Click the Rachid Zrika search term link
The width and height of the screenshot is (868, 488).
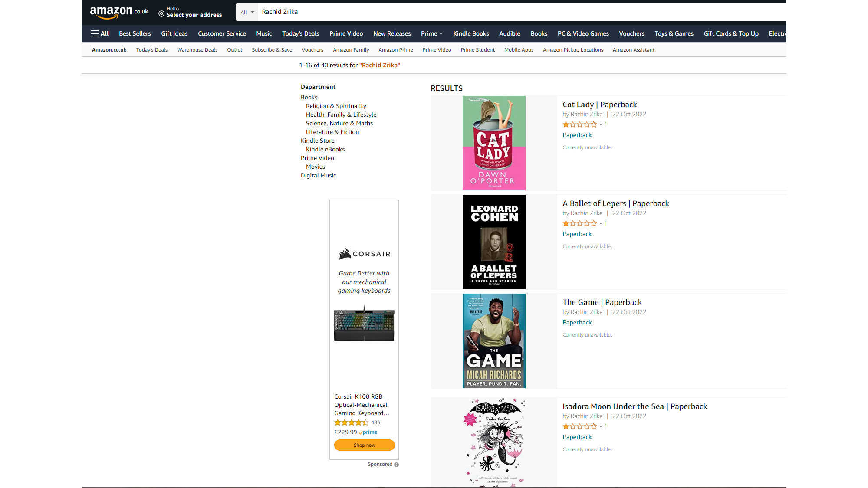coord(380,65)
